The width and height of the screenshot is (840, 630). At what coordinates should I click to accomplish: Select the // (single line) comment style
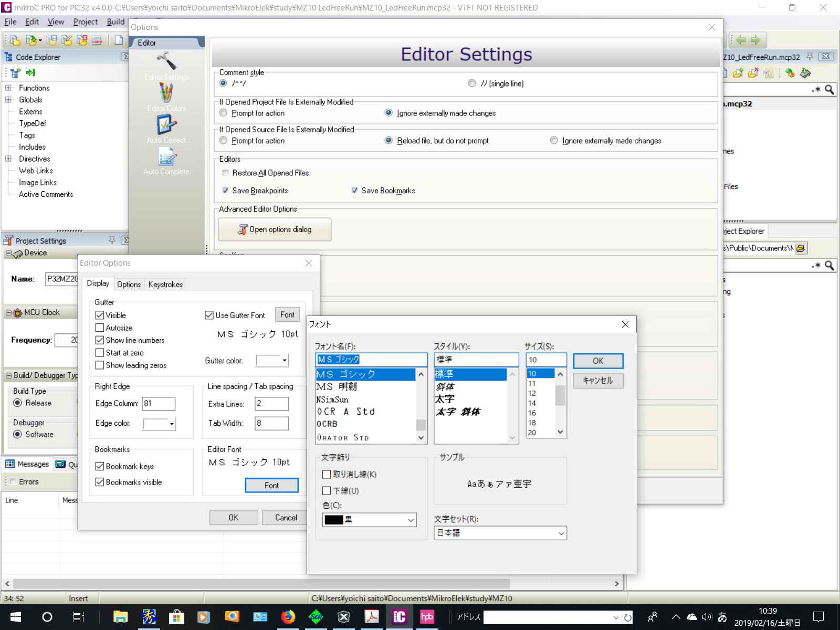click(x=472, y=83)
